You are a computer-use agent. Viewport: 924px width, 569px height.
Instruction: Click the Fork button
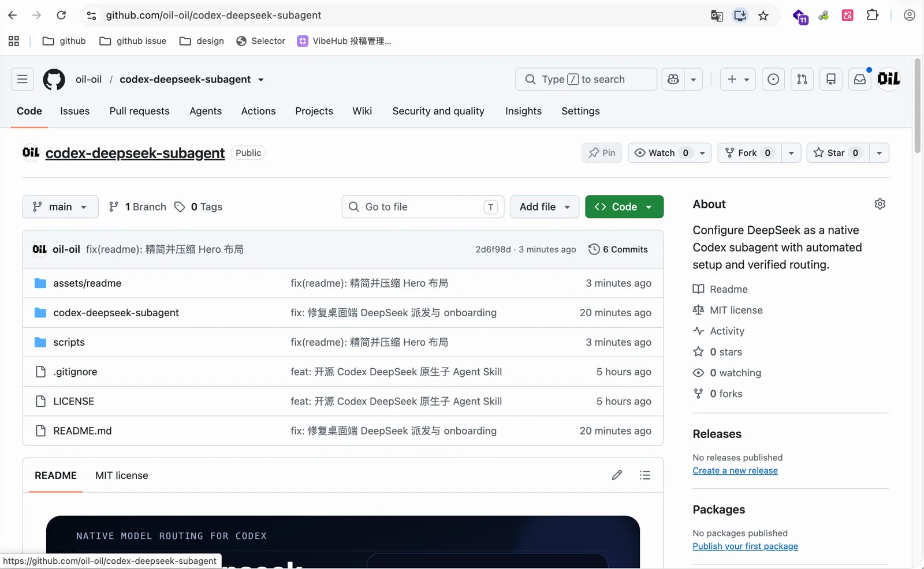point(750,153)
